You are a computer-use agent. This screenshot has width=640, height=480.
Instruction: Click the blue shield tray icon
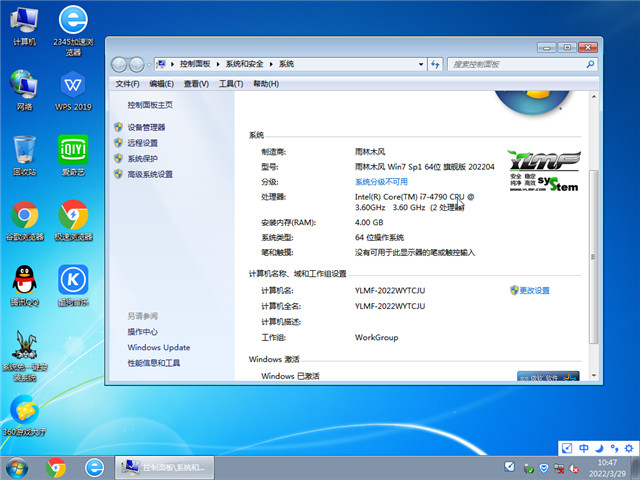coord(544,469)
